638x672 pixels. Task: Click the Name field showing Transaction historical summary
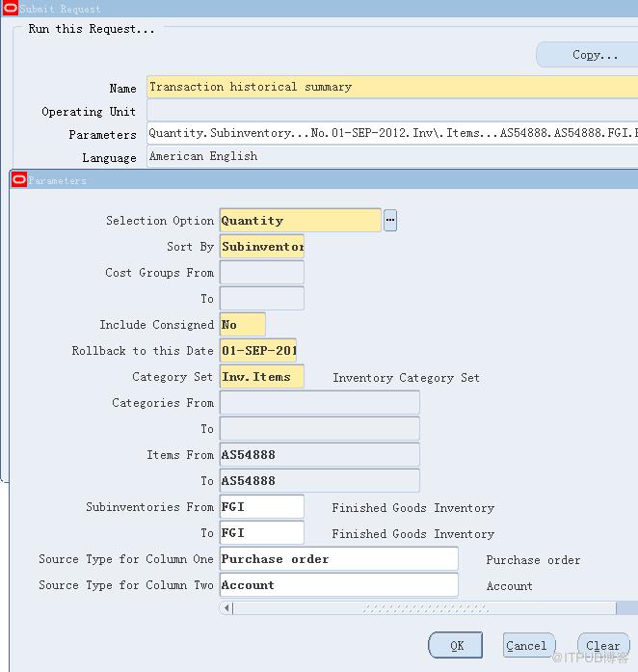[390, 87]
